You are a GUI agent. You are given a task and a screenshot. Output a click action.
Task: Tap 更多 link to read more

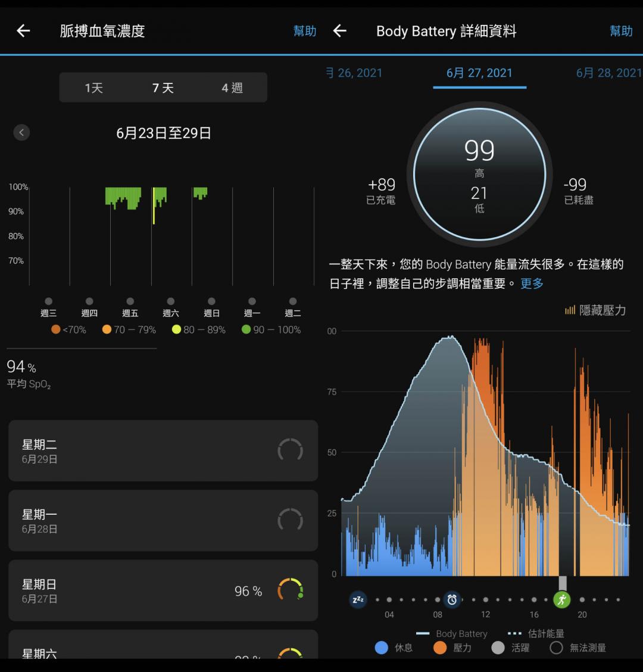532,284
